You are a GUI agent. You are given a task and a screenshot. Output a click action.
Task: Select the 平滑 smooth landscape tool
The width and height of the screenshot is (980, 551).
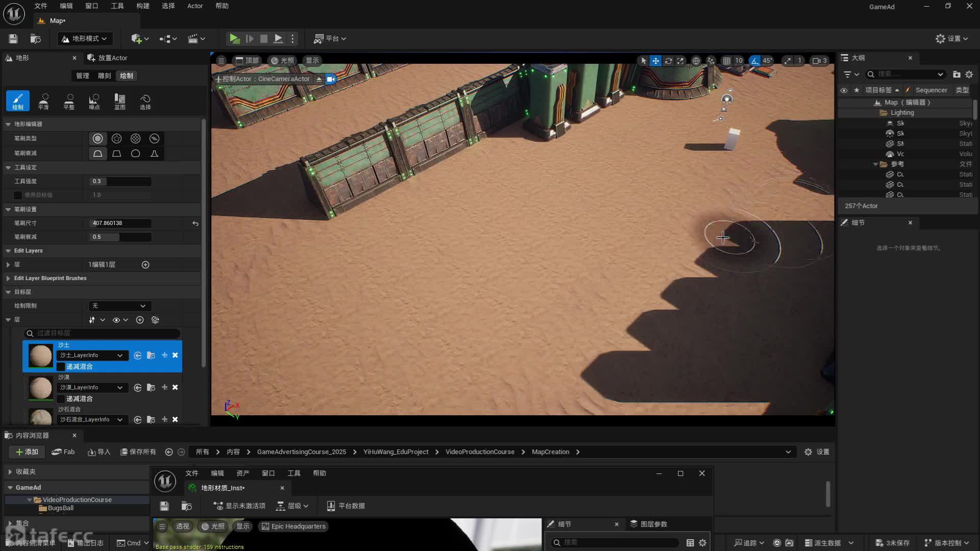point(43,101)
